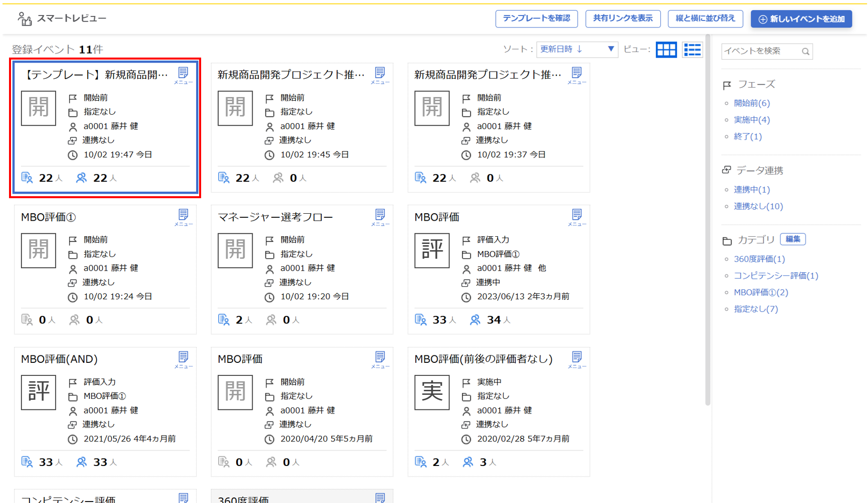868x503 pixels.
Task: Click テンプレートを確認 button
Action: (536, 19)
